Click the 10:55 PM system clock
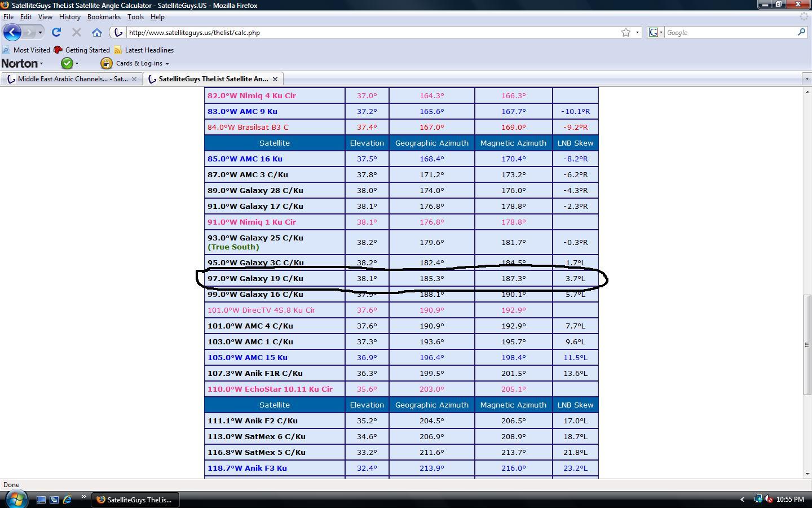 point(790,500)
